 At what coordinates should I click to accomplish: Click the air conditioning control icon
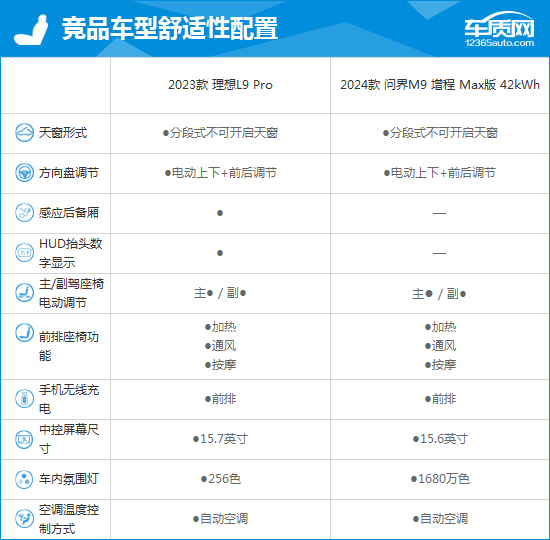coord(24,519)
